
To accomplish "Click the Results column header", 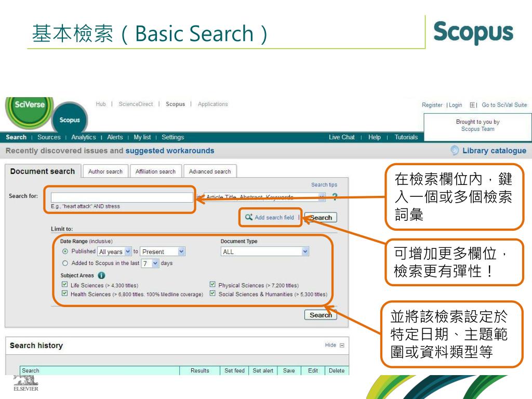I will [x=200, y=370].
